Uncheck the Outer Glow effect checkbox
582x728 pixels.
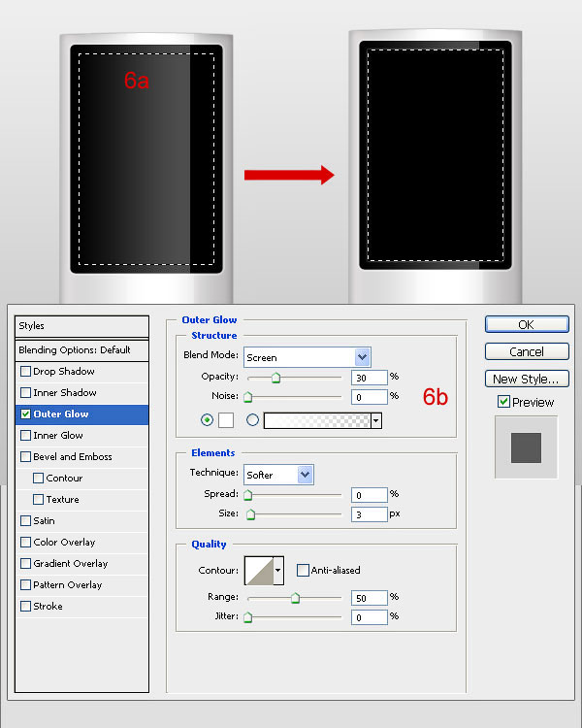26,414
